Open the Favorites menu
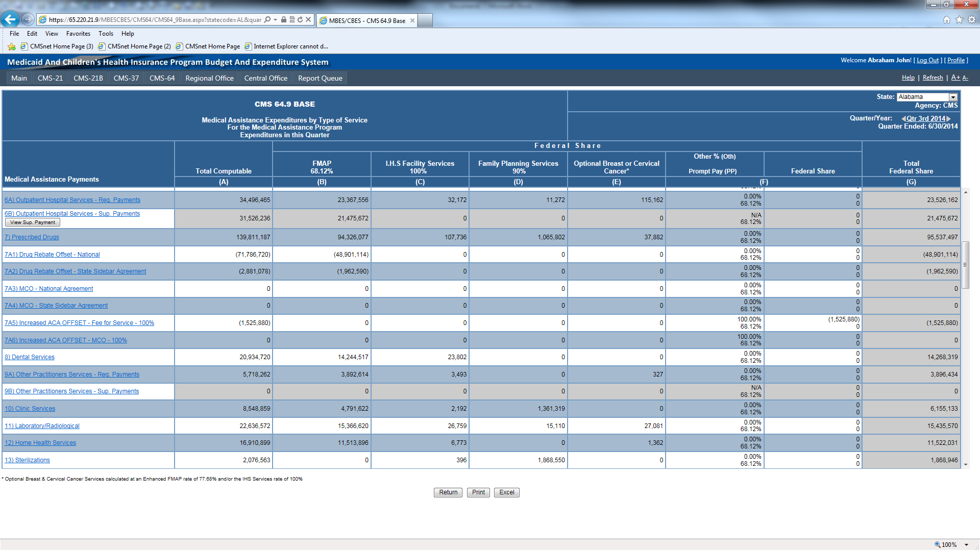Viewport: 980px width, 551px height. [78, 34]
